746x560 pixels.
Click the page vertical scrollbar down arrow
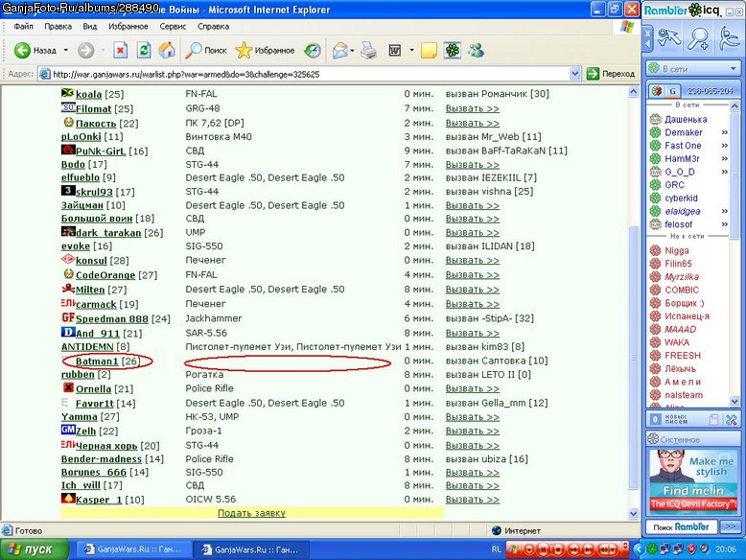click(x=633, y=513)
